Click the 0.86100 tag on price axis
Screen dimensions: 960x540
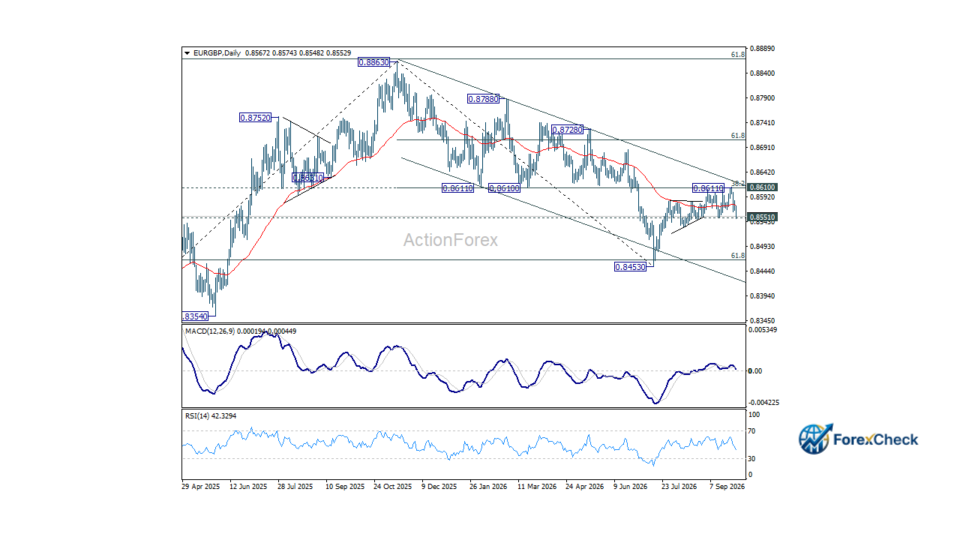tap(762, 187)
